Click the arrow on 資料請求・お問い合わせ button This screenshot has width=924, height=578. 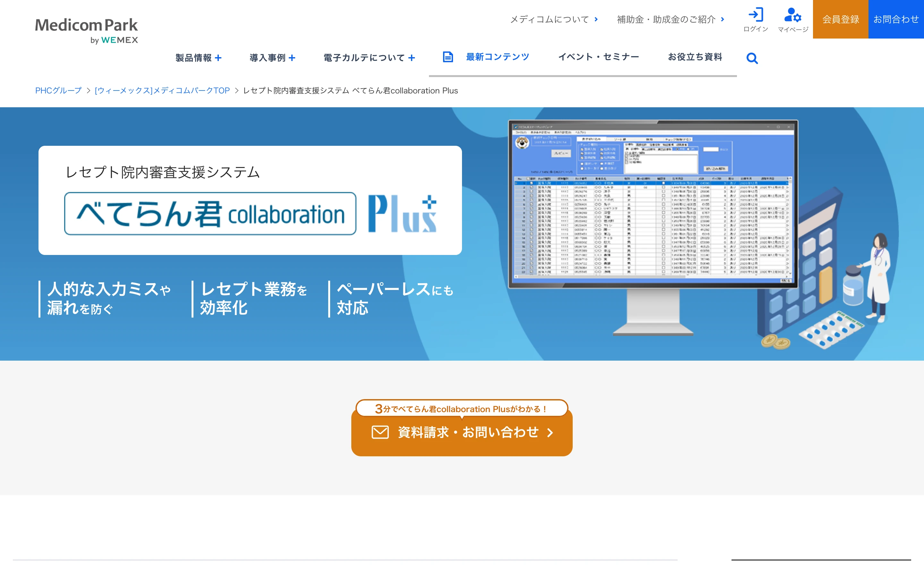[550, 433]
